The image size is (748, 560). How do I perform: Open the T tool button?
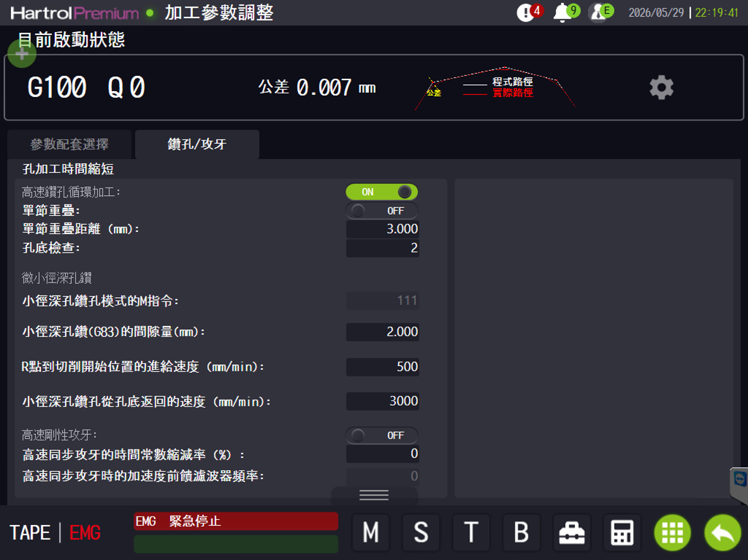tap(472, 532)
